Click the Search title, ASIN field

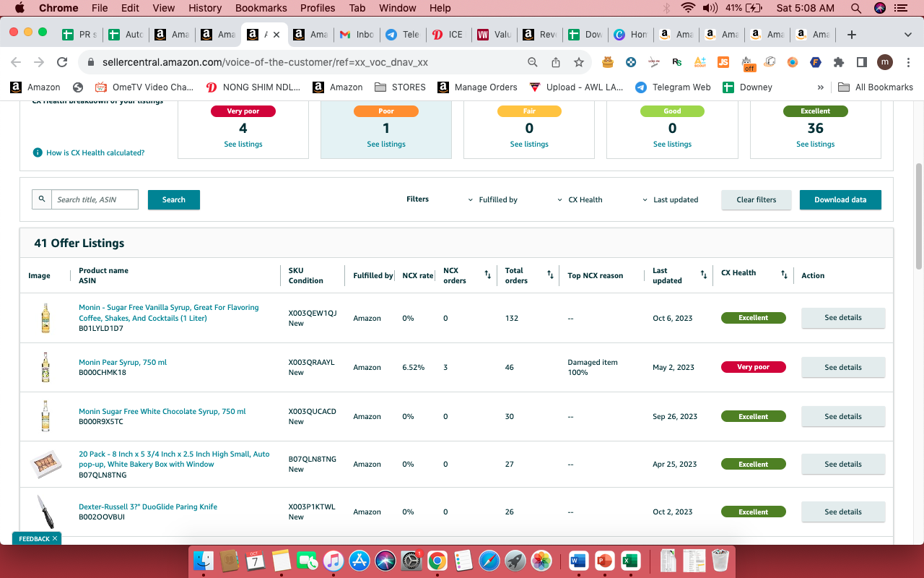[95, 199]
